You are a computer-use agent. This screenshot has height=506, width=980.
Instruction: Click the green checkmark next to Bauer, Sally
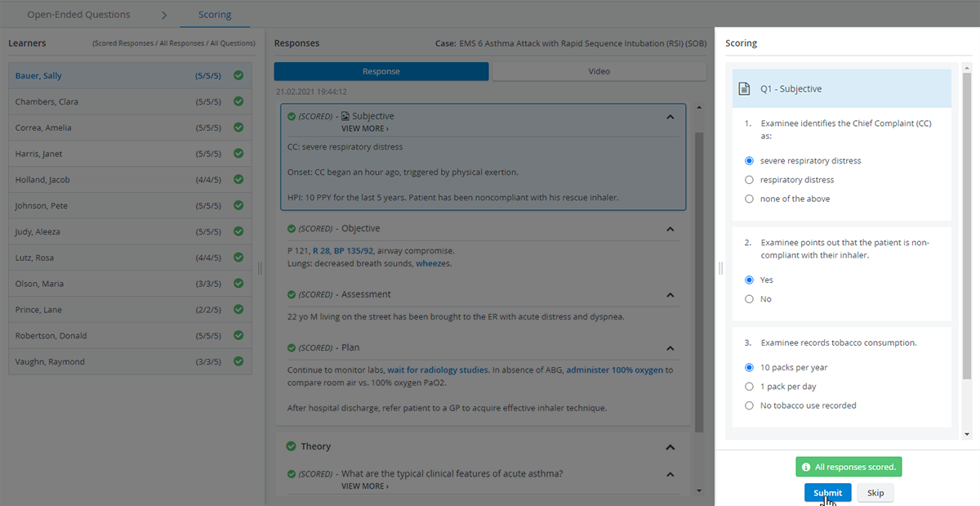(x=238, y=75)
